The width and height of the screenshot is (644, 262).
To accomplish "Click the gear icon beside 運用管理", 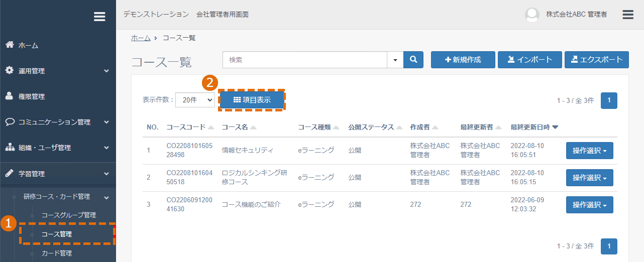I will click(x=10, y=70).
